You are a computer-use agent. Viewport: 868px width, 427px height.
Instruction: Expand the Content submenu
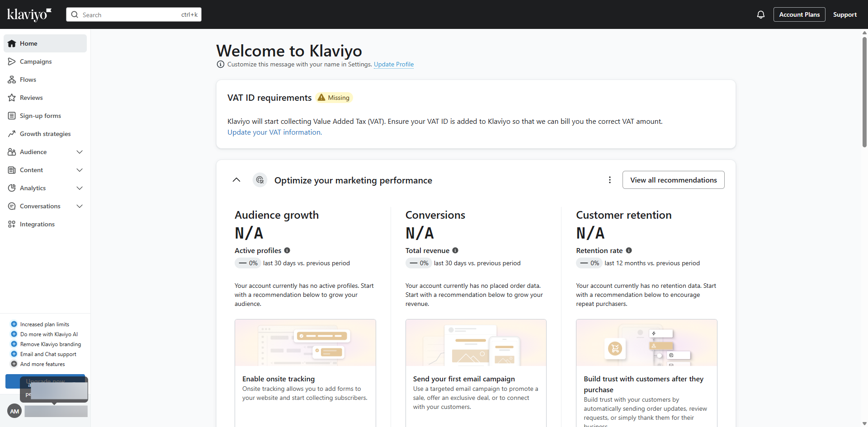(80, 170)
